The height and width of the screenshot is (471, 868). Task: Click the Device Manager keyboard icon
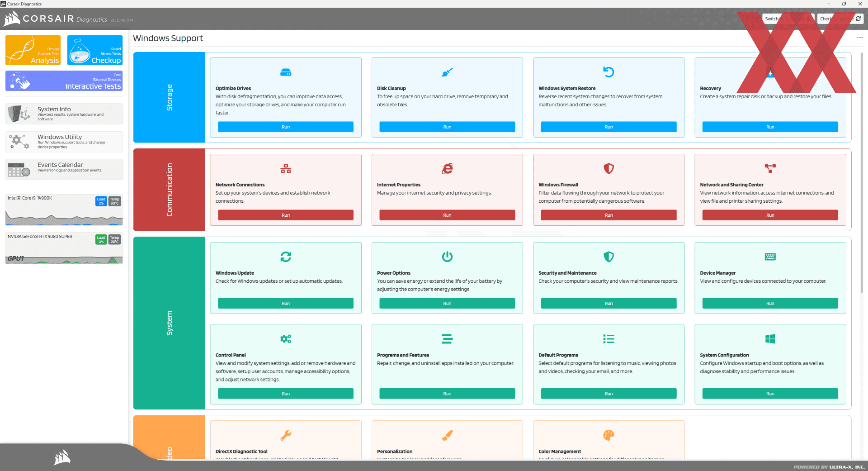[x=770, y=257]
